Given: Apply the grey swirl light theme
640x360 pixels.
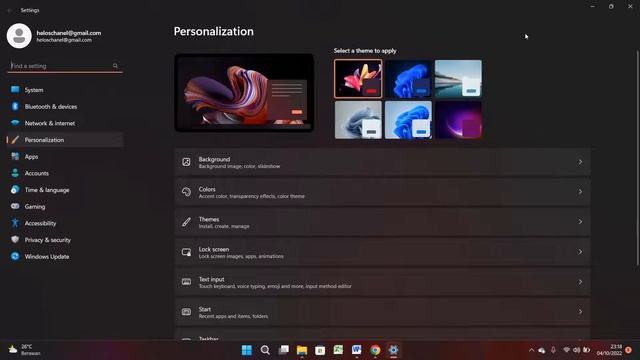Looking at the screenshot, I should click(x=358, y=120).
